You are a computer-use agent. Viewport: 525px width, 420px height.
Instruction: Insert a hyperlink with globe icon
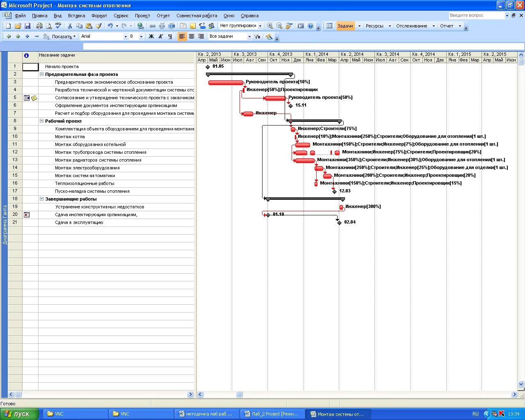[141, 26]
